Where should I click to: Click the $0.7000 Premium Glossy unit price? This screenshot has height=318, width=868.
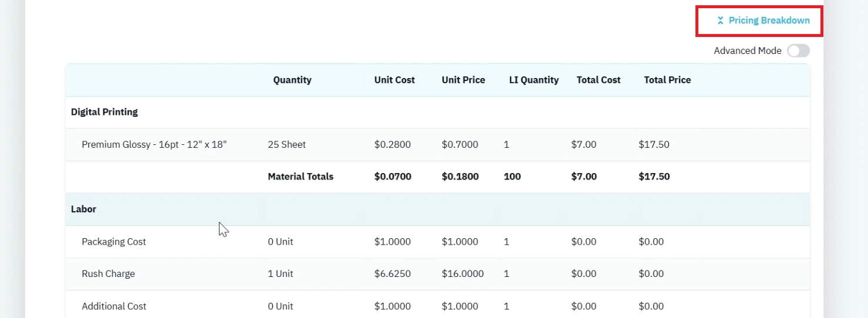click(x=460, y=144)
